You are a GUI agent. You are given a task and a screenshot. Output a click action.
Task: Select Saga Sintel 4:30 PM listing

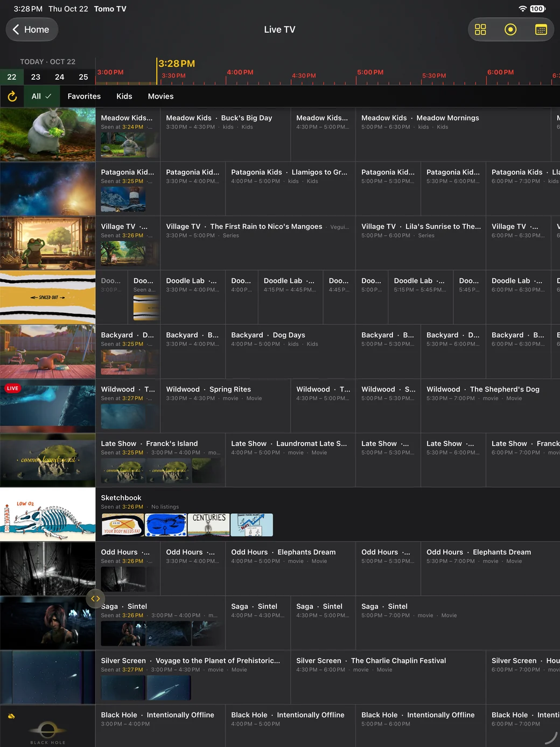(323, 623)
